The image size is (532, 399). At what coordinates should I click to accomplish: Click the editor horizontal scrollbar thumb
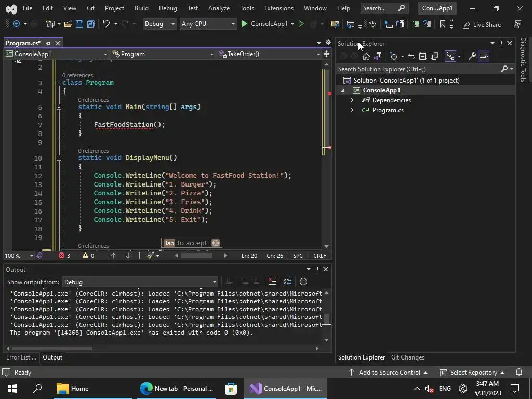point(196,256)
